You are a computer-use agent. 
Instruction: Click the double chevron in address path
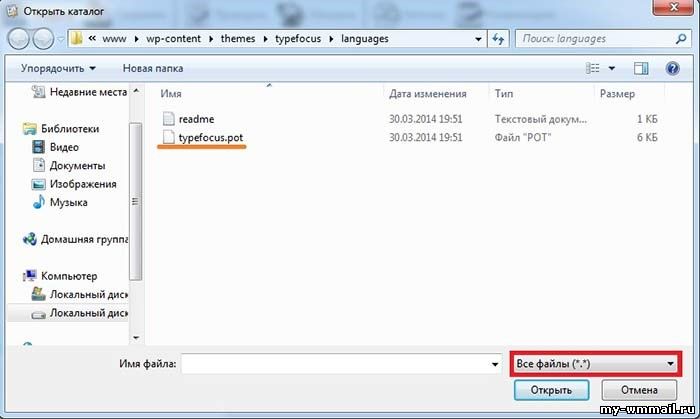tap(92, 39)
